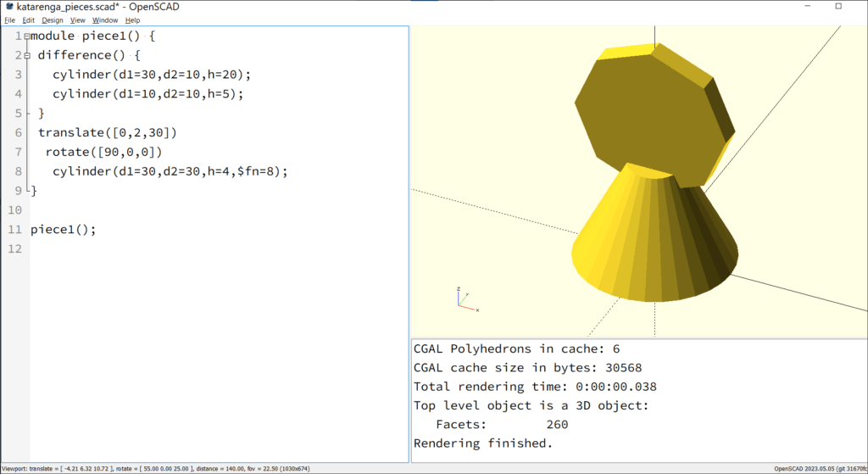Screen dimensions: 868x474
Task: Click console line 'Top level object is a 3D object:'
Action: click(531, 405)
